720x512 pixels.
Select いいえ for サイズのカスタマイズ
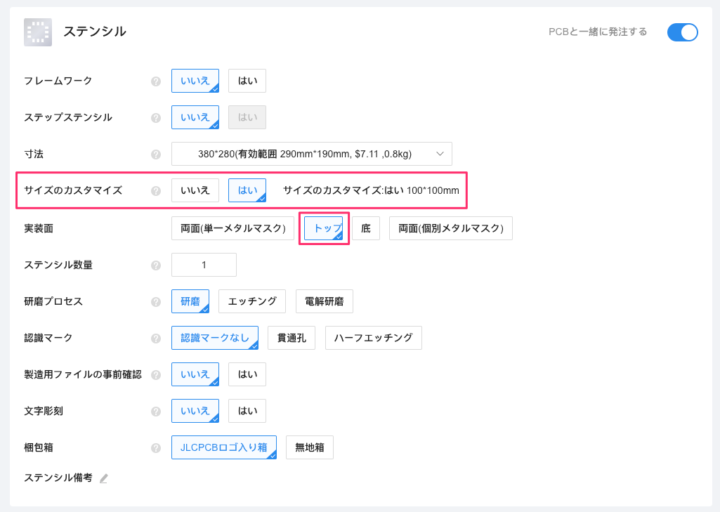[x=195, y=190]
